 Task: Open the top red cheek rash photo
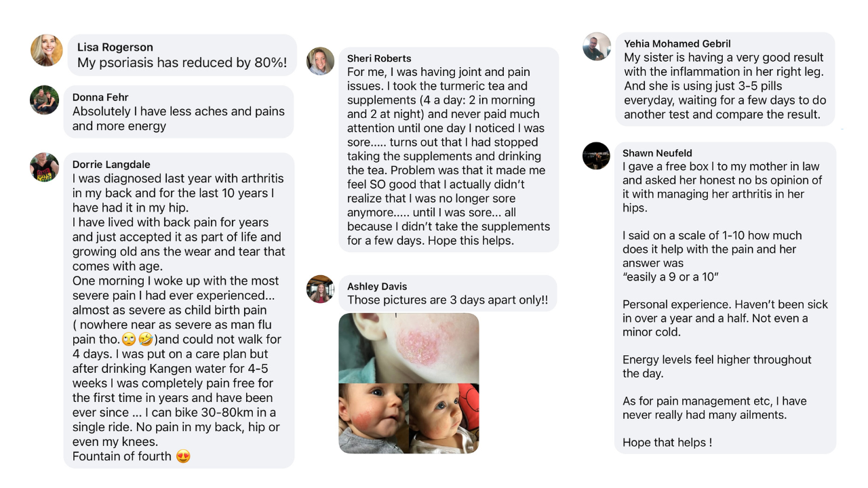pos(409,348)
